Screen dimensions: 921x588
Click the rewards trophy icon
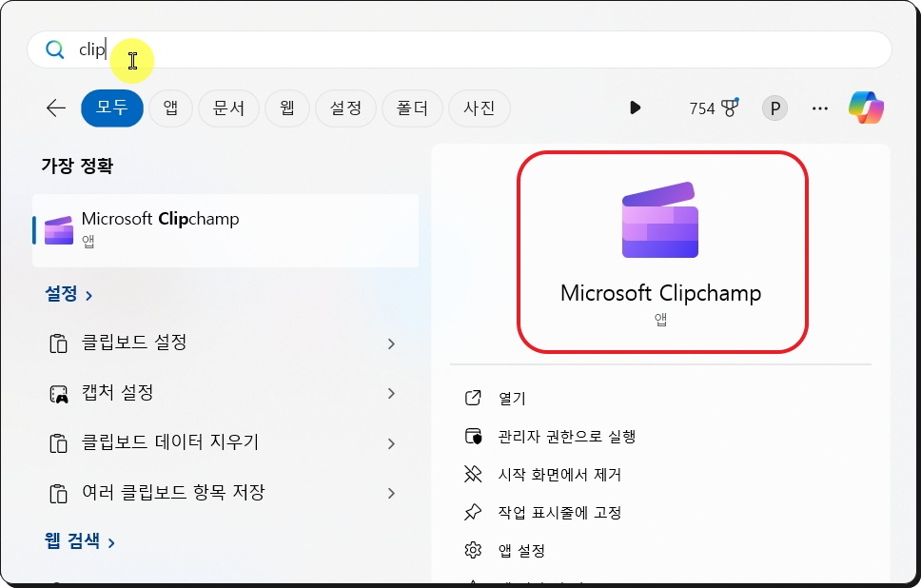[730, 108]
